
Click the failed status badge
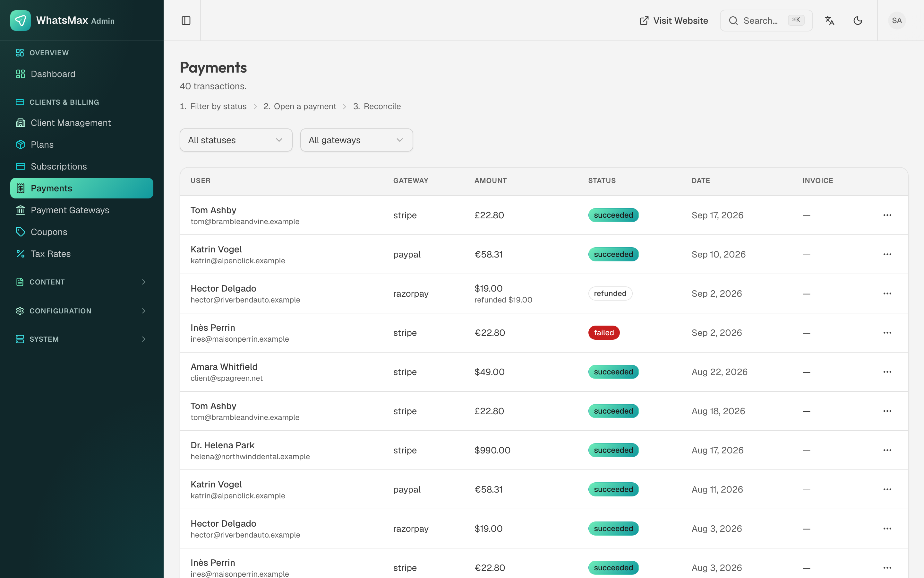[x=604, y=333]
